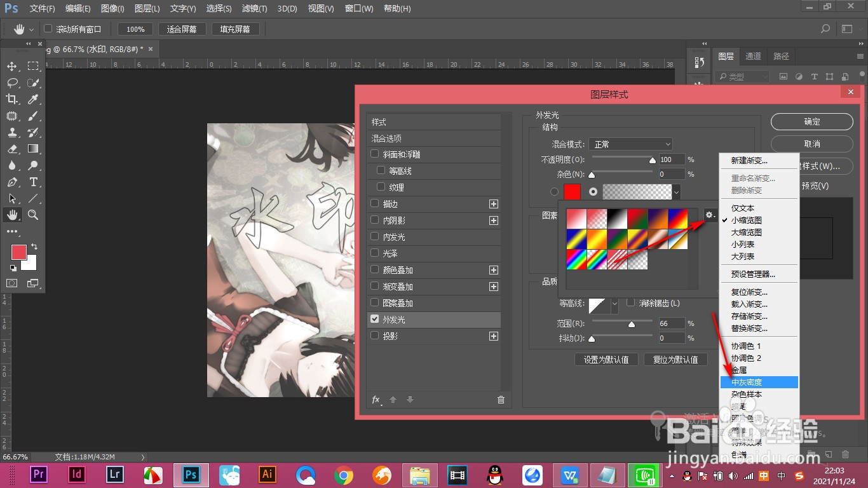
Task: Select the Gradient tool
Action: click(33, 149)
